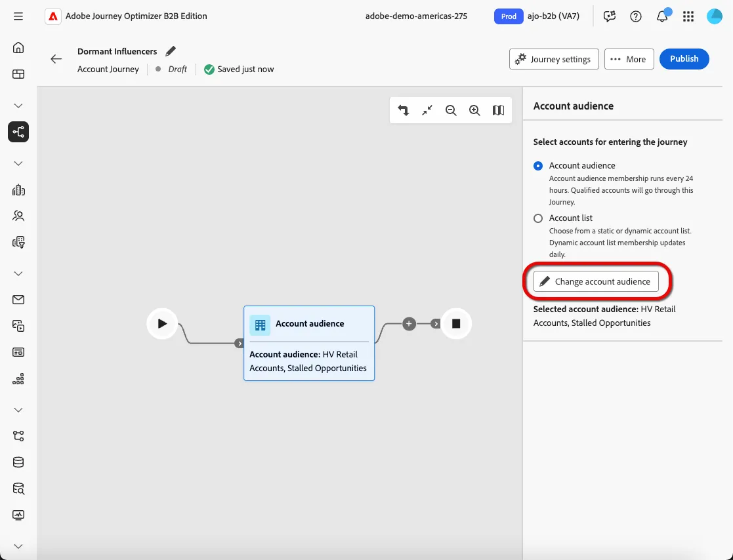Collapse sidebar chevron between the dots-grid and flow icons
733x560 pixels.
tap(18, 410)
